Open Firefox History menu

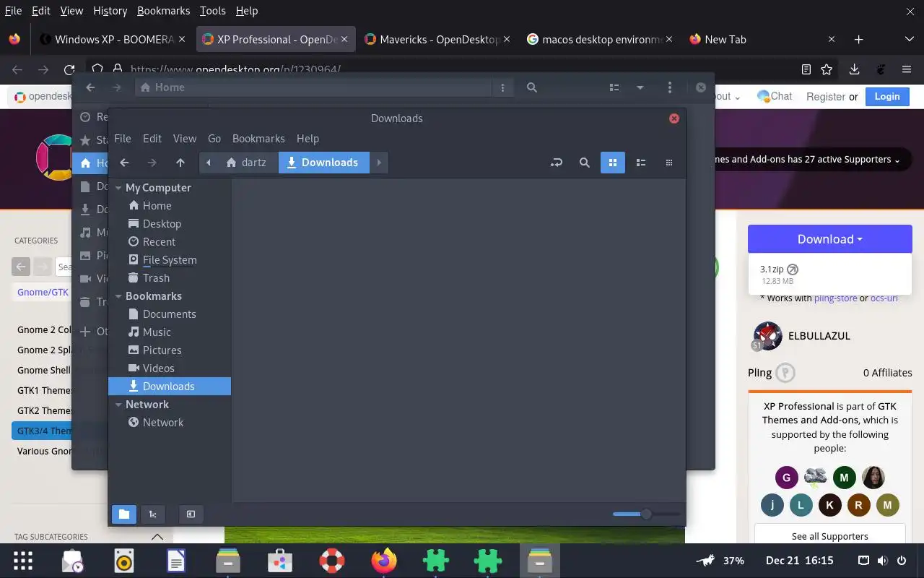coord(110,11)
